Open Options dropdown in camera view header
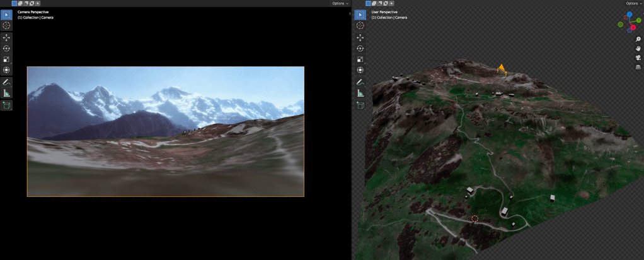This screenshot has height=260, width=644. (340, 3)
